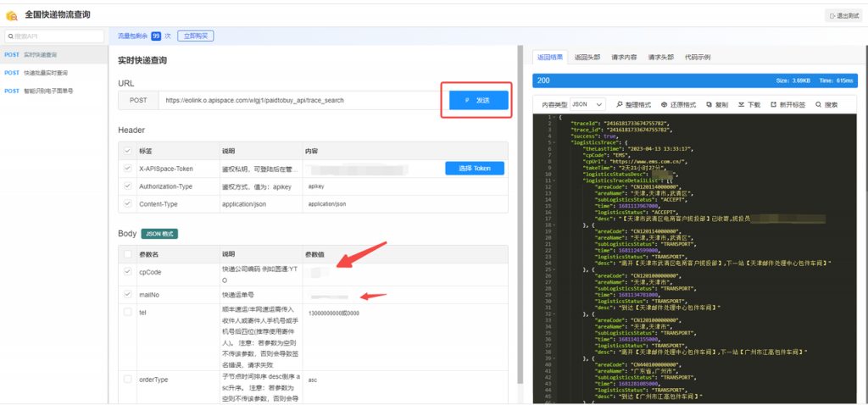Toggle the X-APISpace-Token header checkbox
This screenshot has height=405, width=868.
tap(128, 169)
